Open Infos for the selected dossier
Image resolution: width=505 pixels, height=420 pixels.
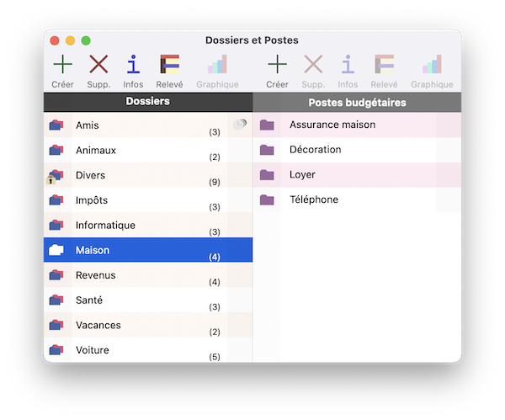click(133, 64)
